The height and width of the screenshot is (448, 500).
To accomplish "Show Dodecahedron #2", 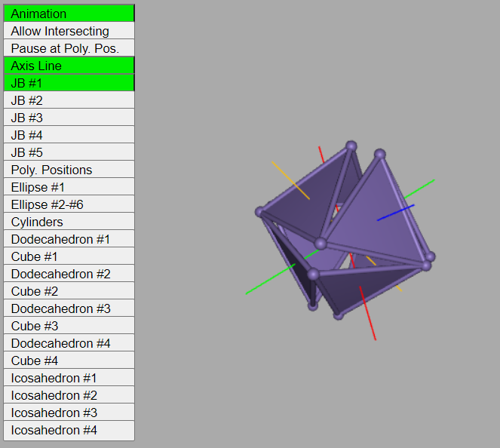I will [69, 274].
